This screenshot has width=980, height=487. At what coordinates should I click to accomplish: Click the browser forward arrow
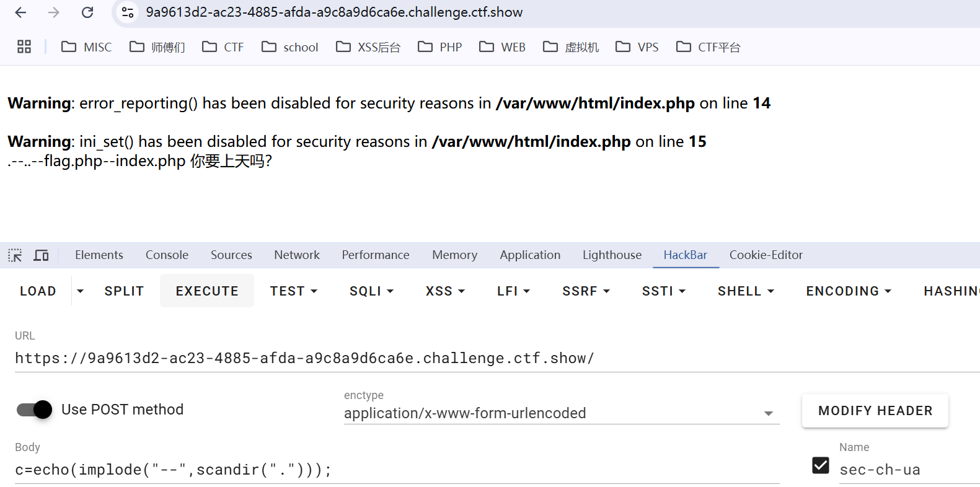pos(54,12)
